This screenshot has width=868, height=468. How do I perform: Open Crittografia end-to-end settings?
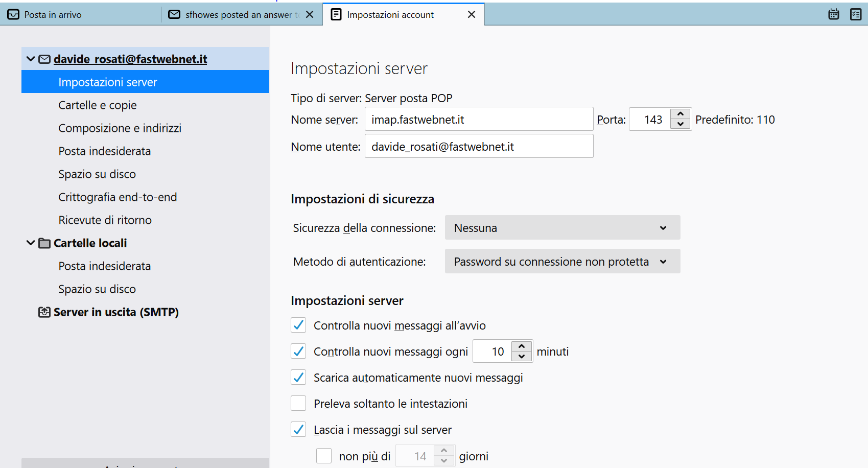(x=118, y=197)
